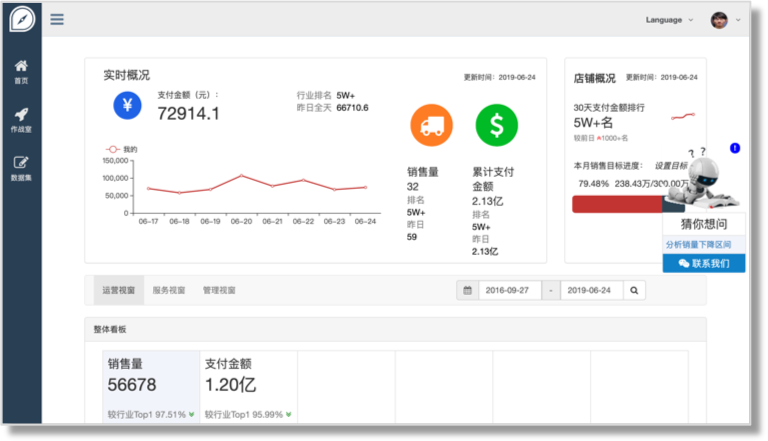
Task: Open the Language dropdown
Action: (669, 20)
